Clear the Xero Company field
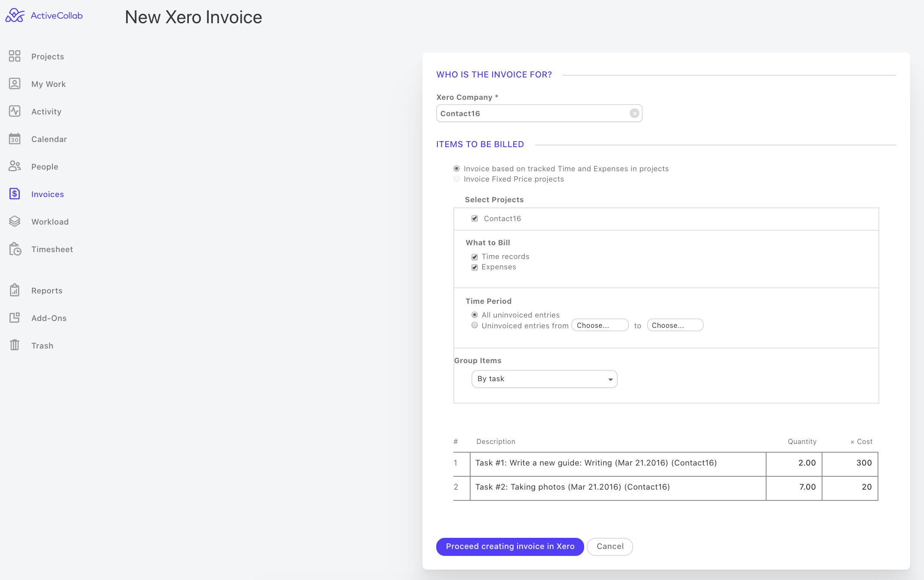Viewport: 924px width, 580px height. coord(634,113)
